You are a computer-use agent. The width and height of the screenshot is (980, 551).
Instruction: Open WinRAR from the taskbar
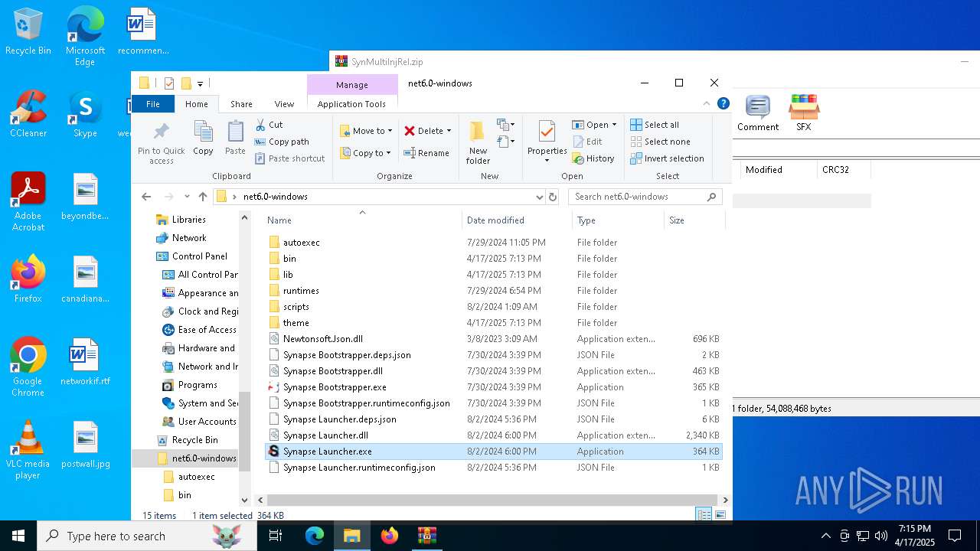426,536
